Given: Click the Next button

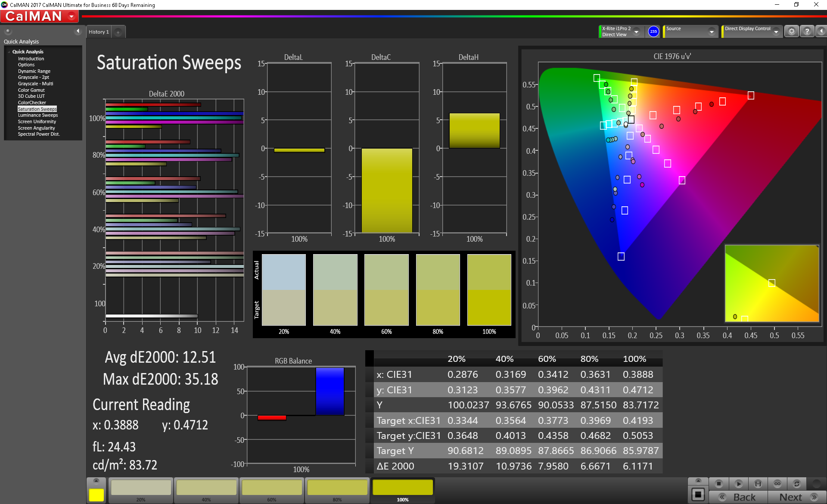Looking at the screenshot, I should [797, 497].
